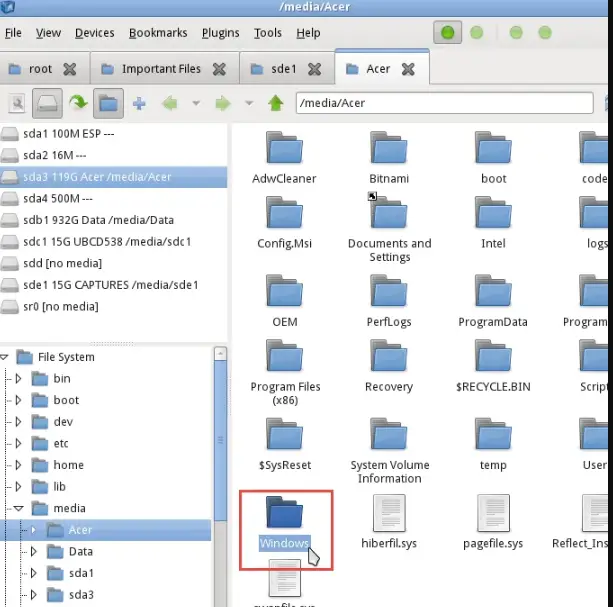Open the forward history dropdown arrow
The width and height of the screenshot is (613, 607).
pyautogui.click(x=249, y=104)
